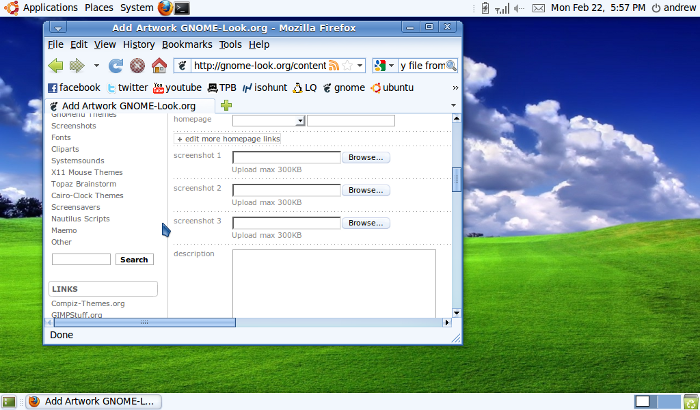Open the Compiz-Themes.org link
This screenshot has width=700, height=410.
coord(88,304)
